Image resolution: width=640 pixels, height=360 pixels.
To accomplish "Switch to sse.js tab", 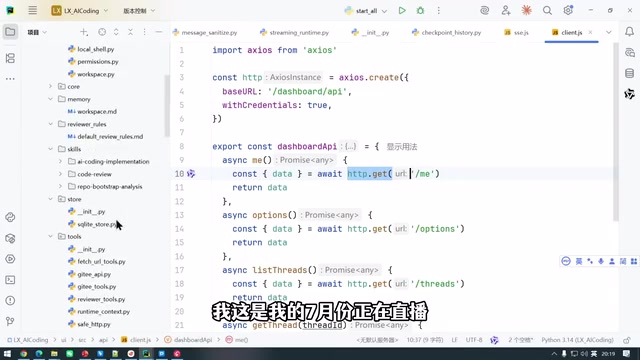I will [x=516, y=32].
